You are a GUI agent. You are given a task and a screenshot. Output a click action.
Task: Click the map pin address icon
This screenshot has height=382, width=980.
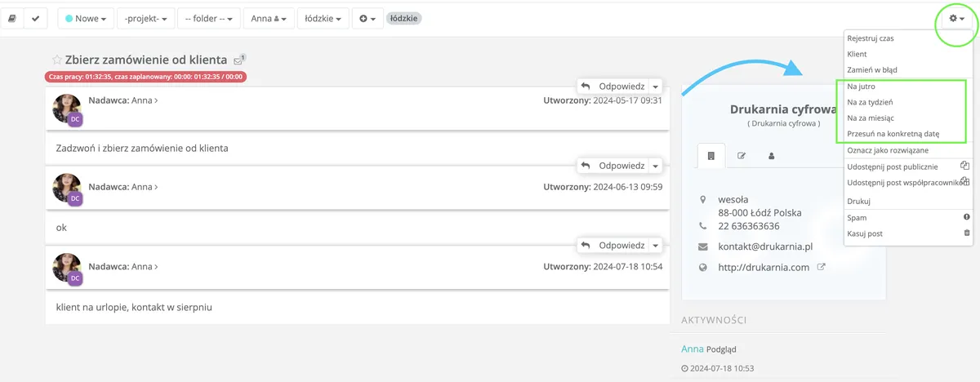703,199
